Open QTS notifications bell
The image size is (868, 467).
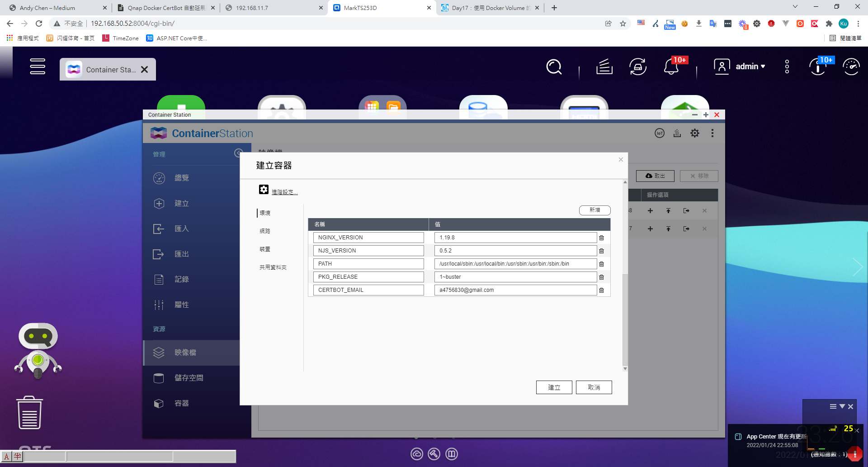671,67
